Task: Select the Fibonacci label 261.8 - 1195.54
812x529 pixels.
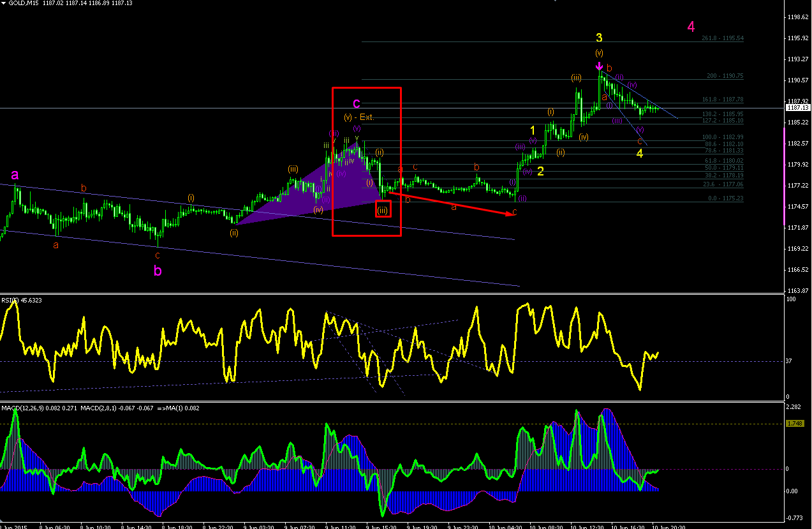Action: [x=723, y=38]
